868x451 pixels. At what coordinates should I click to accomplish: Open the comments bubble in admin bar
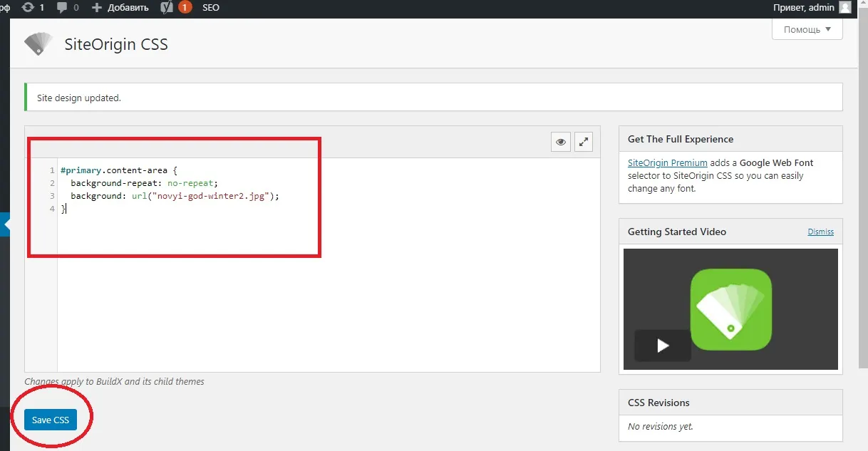click(x=67, y=8)
